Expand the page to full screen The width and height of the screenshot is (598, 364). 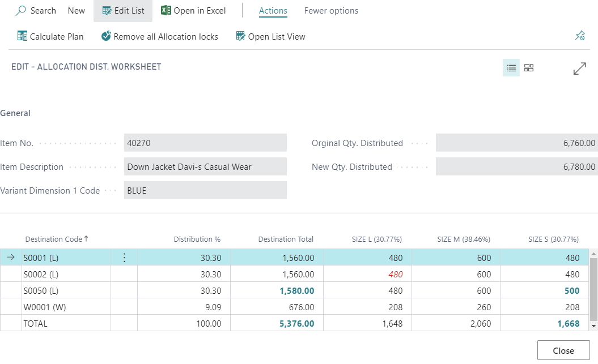tap(579, 68)
